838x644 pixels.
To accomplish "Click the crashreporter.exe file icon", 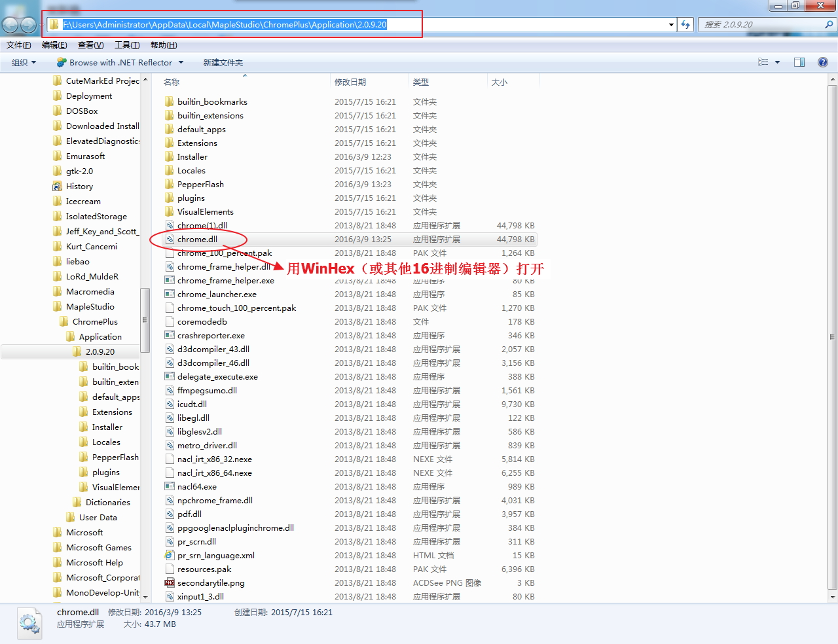I will tap(170, 336).
